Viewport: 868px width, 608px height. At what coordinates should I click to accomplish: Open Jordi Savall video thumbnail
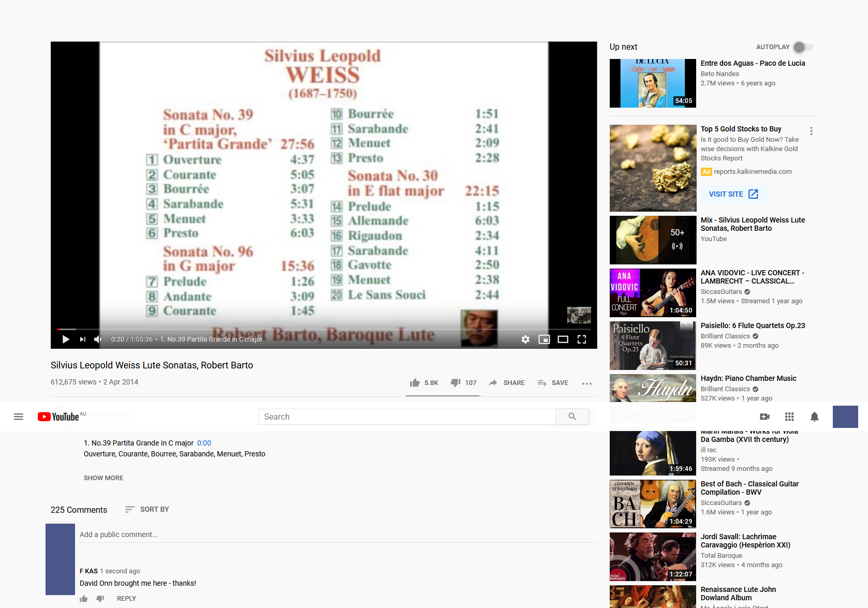(x=653, y=557)
